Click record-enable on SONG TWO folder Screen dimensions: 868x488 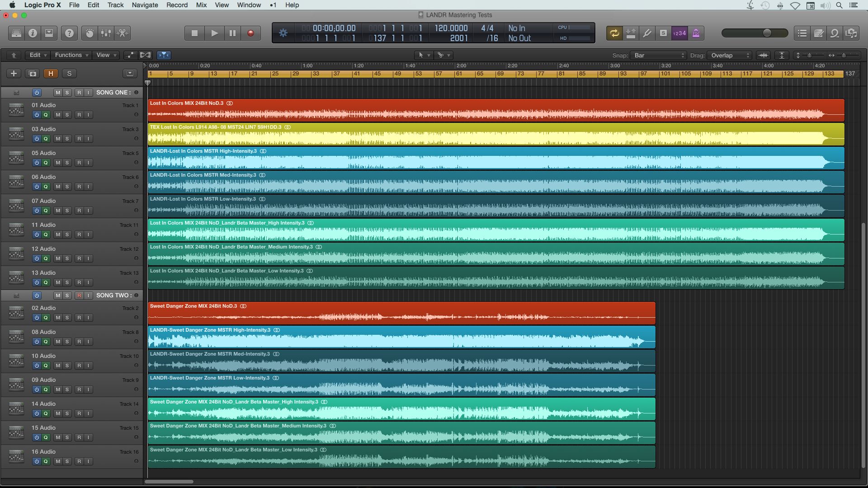[x=79, y=296]
